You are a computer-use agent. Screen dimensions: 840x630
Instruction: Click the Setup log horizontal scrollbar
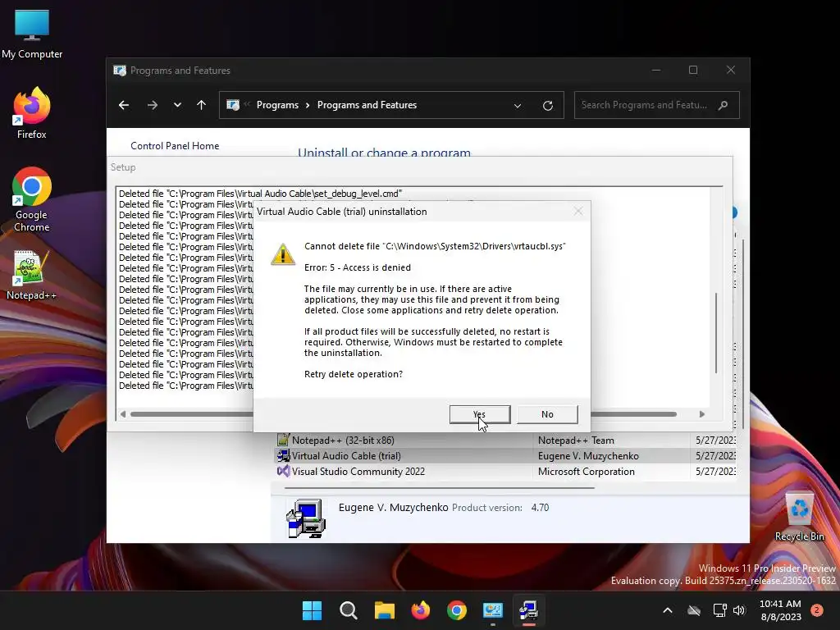coord(404,414)
